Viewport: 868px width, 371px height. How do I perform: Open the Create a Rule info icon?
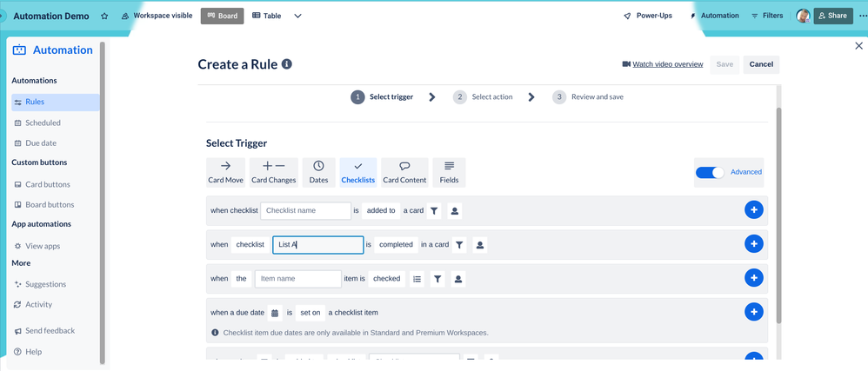[287, 64]
